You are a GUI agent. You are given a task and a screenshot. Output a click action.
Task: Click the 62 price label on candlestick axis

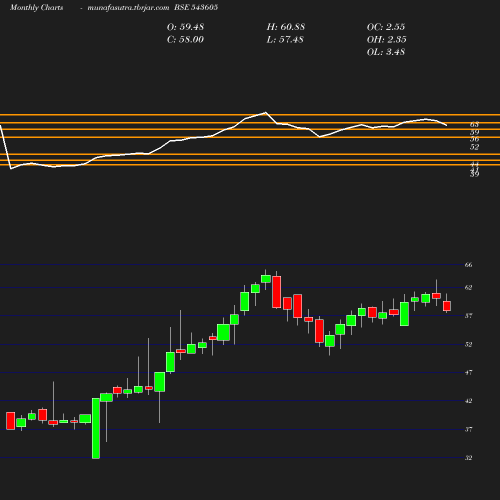[x=468, y=287]
